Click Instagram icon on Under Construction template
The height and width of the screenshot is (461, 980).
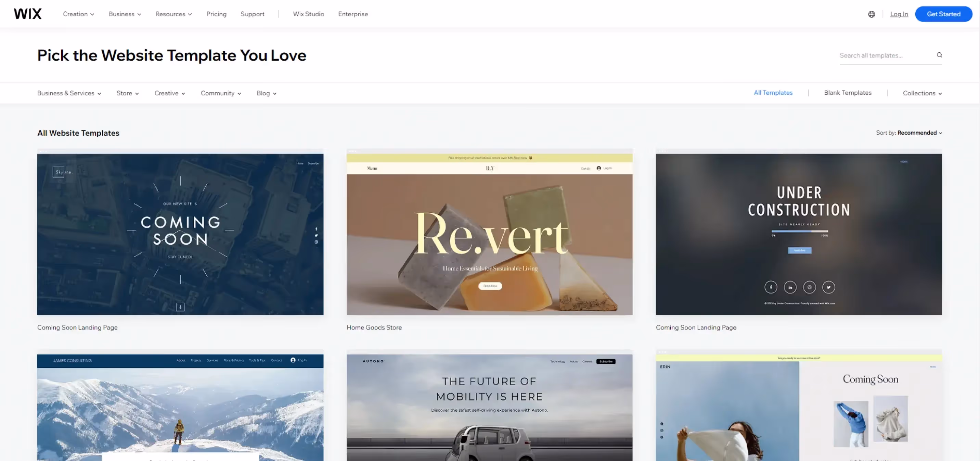(x=810, y=287)
